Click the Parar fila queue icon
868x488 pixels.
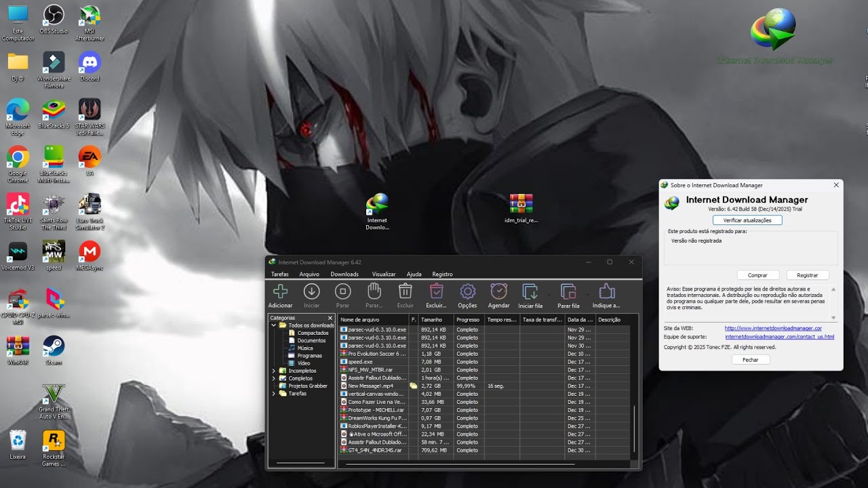click(x=568, y=291)
